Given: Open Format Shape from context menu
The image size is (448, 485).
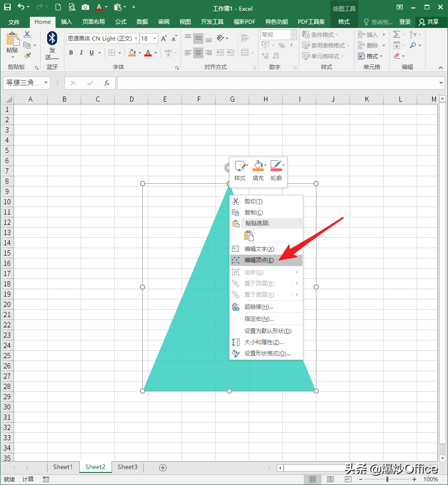Looking at the screenshot, I should click(266, 353).
